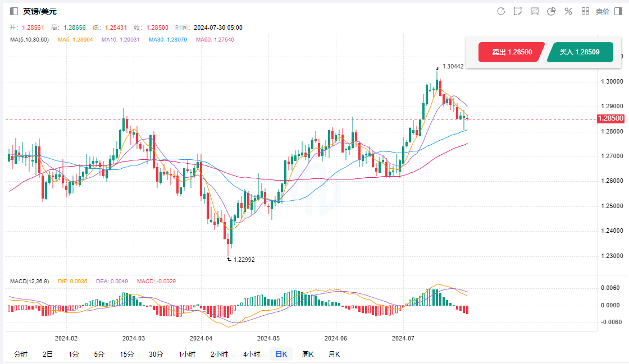Open MA(5,10,30,60) indicator settings

29,39
